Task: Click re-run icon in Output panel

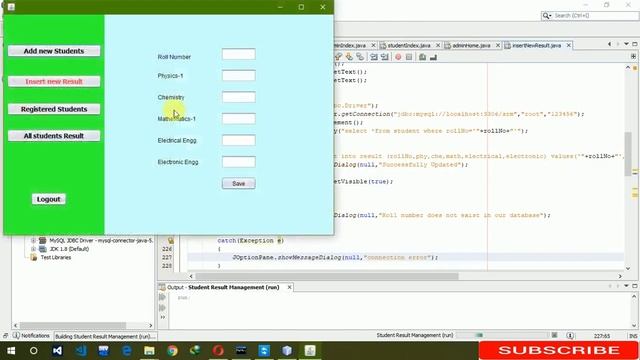Action: click(162, 297)
